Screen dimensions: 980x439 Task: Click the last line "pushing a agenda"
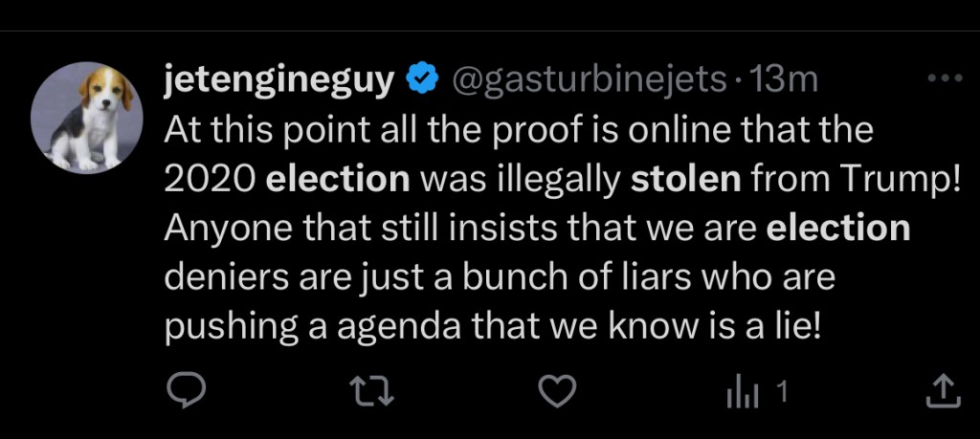(x=493, y=328)
